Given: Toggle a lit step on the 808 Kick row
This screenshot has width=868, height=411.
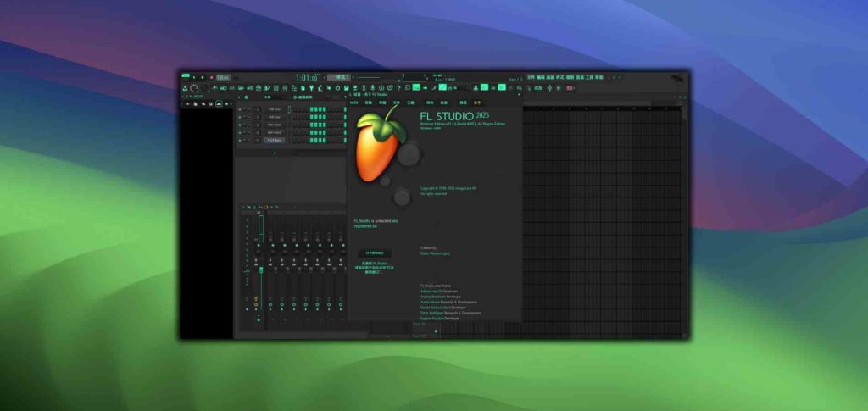Looking at the screenshot, I should (312, 109).
